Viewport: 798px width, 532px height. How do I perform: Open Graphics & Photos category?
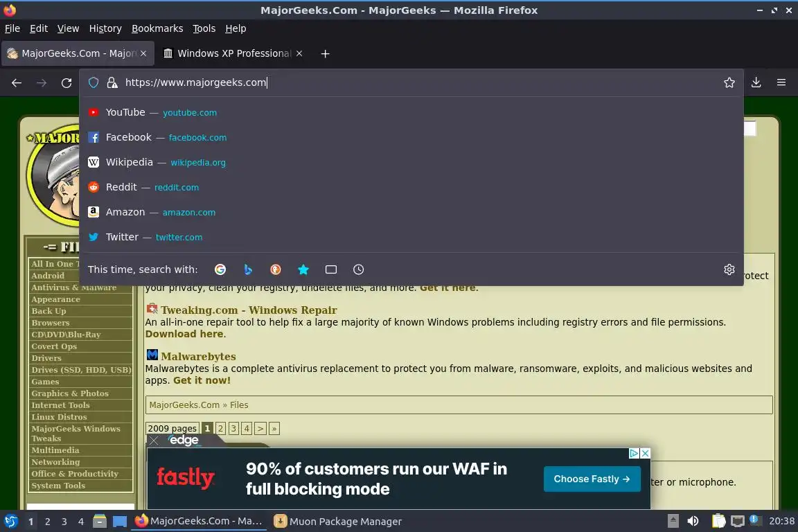(70, 393)
